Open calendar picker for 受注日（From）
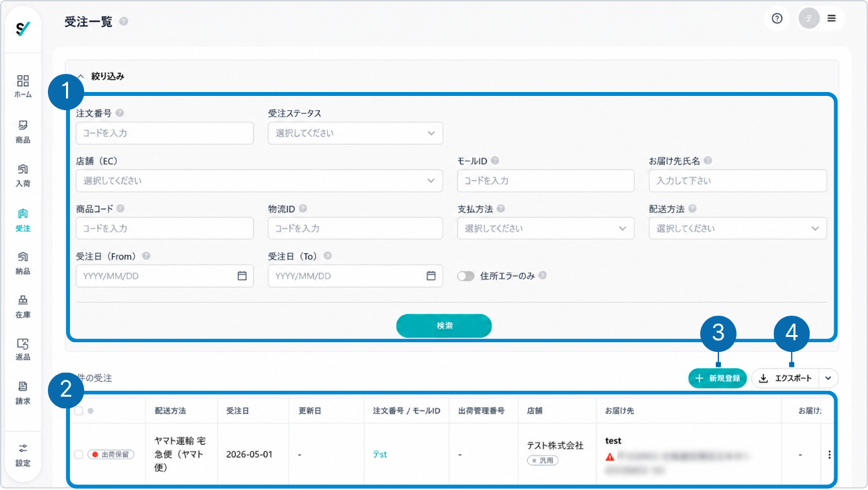868x490 pixels. 242,275
